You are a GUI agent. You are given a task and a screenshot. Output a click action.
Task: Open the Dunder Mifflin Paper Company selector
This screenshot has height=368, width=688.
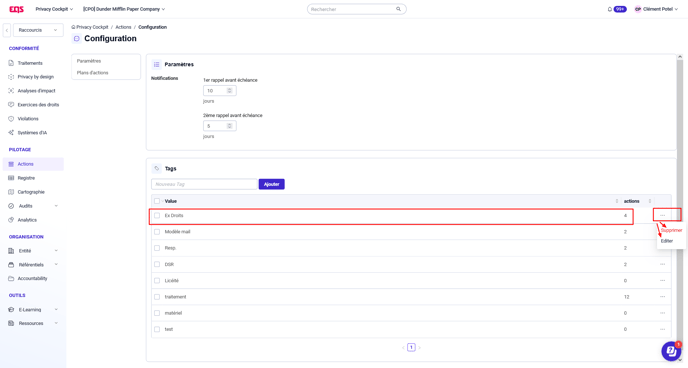(124, 9)
